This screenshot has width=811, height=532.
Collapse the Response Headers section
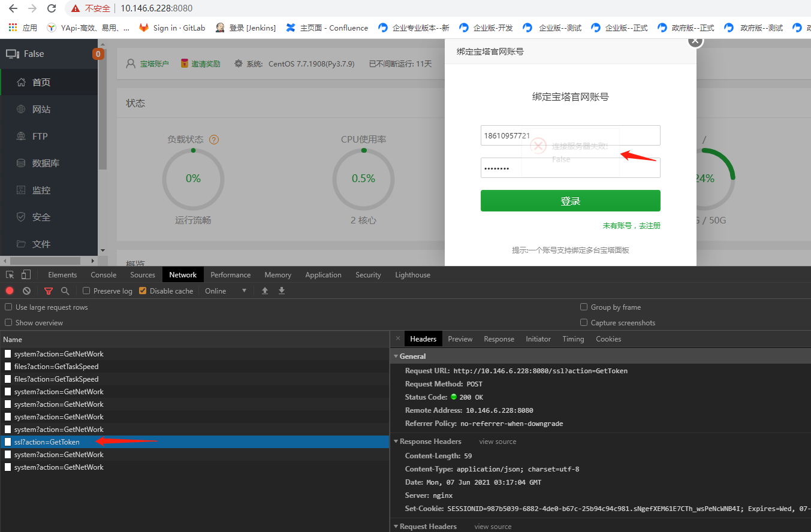click(x=427, y=442)
